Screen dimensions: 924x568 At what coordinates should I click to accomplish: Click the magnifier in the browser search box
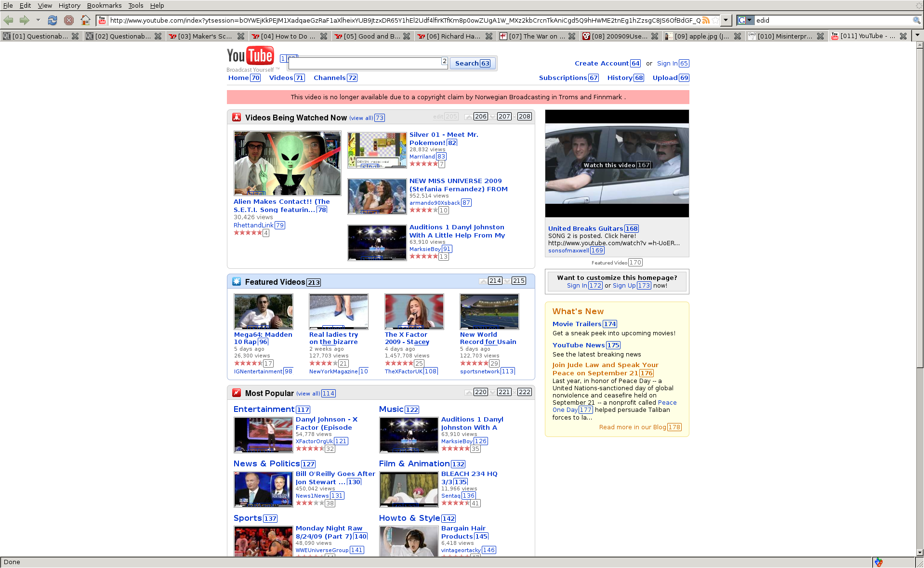916,20
